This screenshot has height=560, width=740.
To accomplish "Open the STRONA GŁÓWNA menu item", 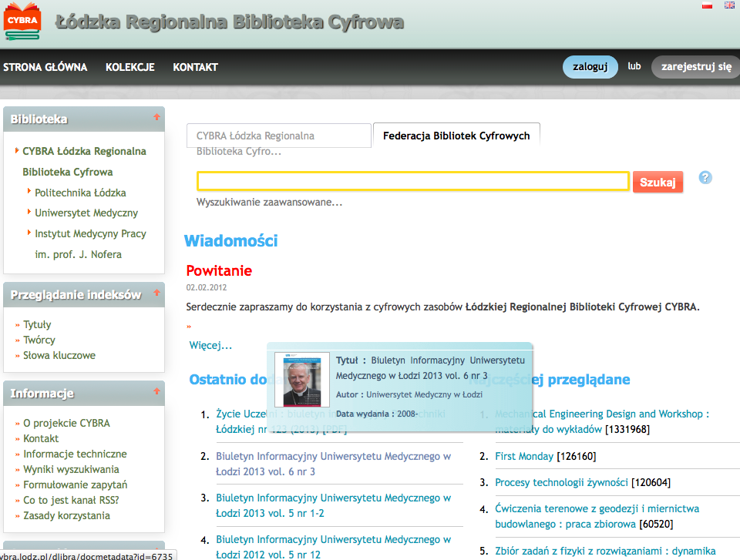I will pyautogui.click(x=45, y=67).
